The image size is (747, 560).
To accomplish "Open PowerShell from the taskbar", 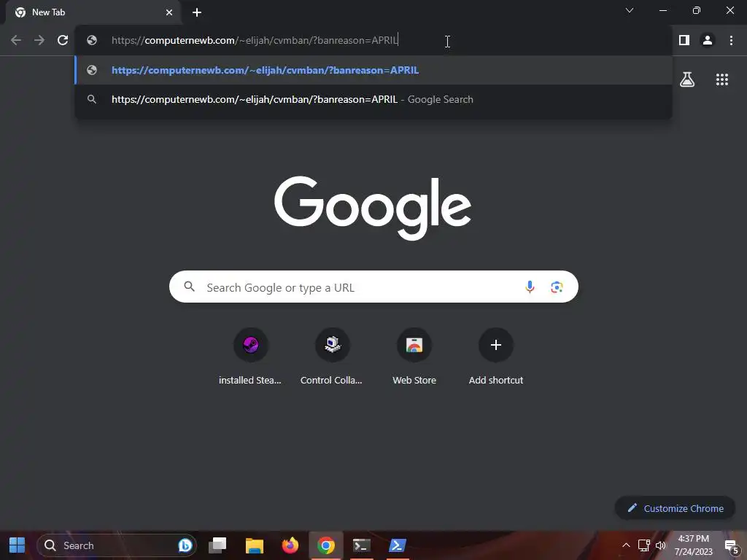I will click(x=398, y=545).
